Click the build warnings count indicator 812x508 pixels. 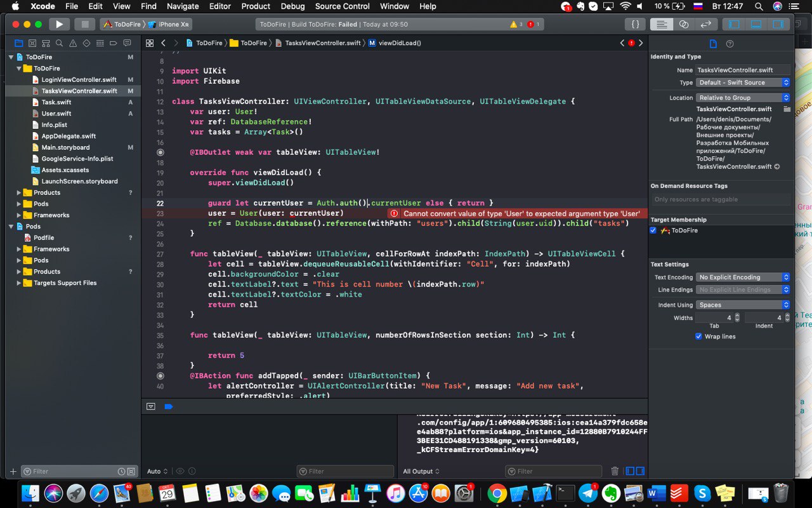516,24
